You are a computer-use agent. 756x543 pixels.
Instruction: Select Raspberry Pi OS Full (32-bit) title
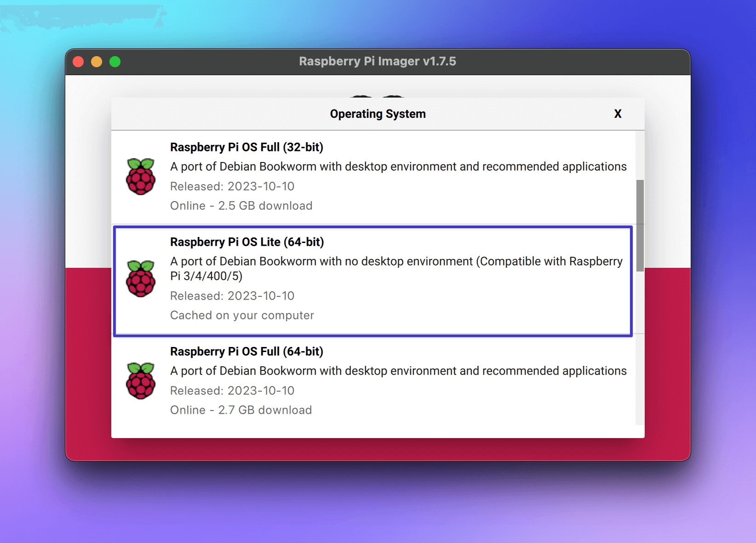pyautogui.click(x=246, y=147)
